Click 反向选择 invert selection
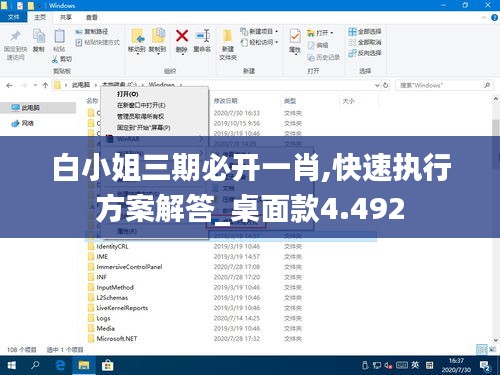This screenshot has height=375, width=500. tap(365, 53)
